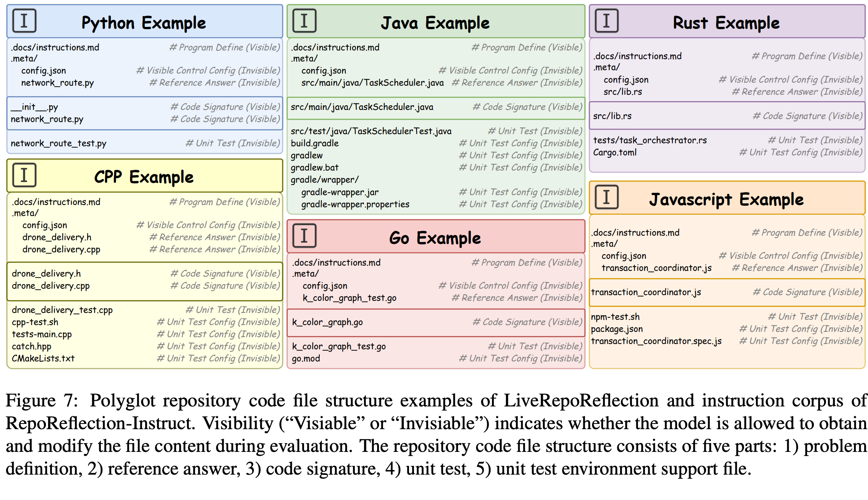
Task: Click drone_delivery_test.cpp
Action: (62, 310)
